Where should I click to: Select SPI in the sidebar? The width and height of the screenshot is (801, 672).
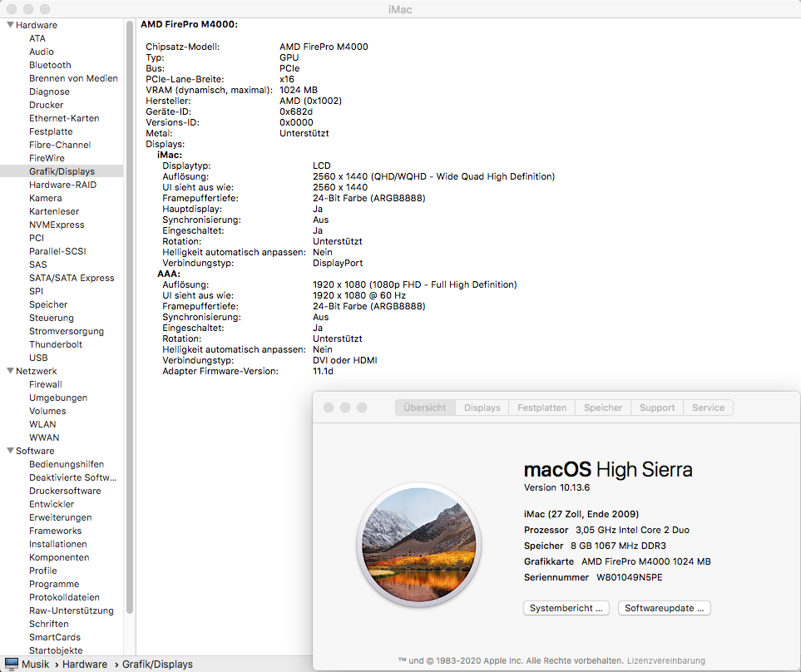37,290
